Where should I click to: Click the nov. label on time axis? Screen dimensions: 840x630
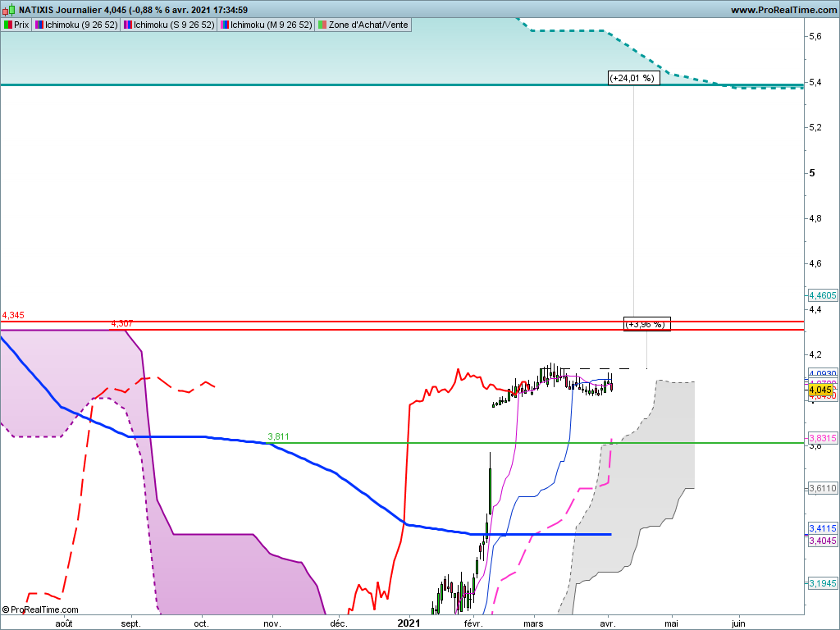(272, 623)
